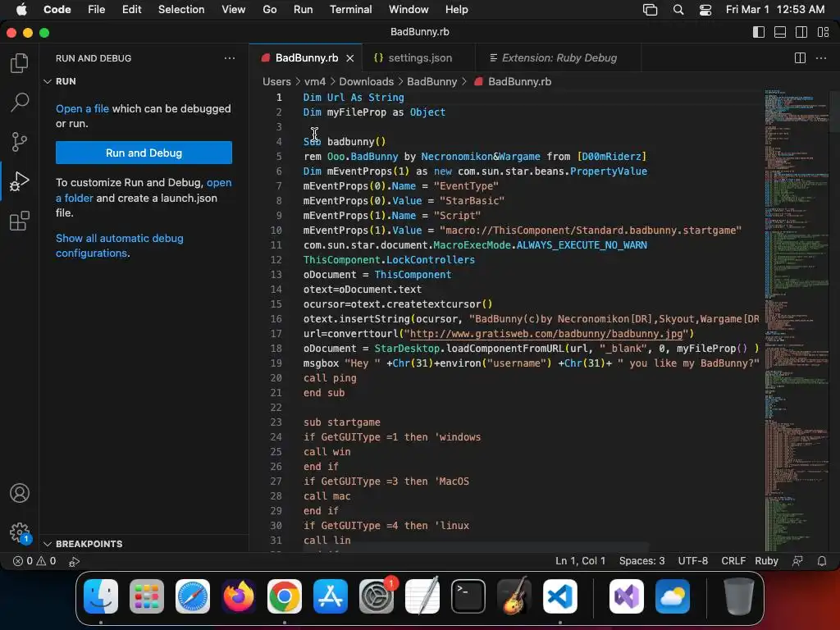Open Control Center in menu bar
This screenshot has height=630, width=840.
(705, 10)
